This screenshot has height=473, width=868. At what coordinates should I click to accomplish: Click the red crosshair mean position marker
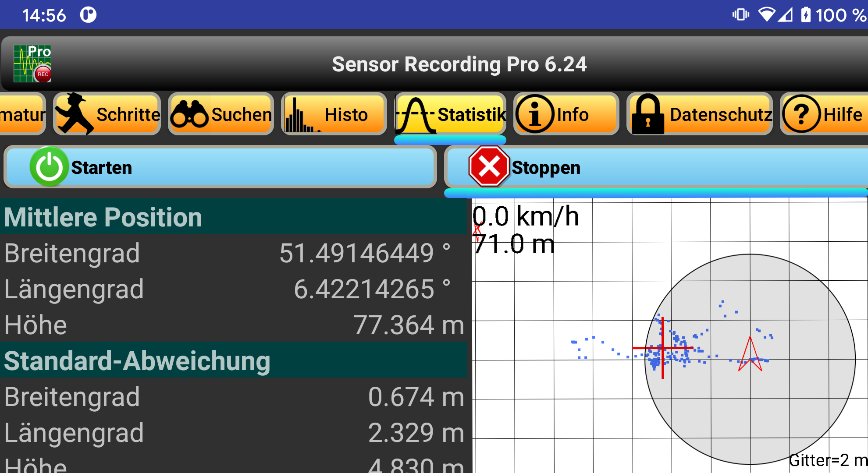pos(662,348)
